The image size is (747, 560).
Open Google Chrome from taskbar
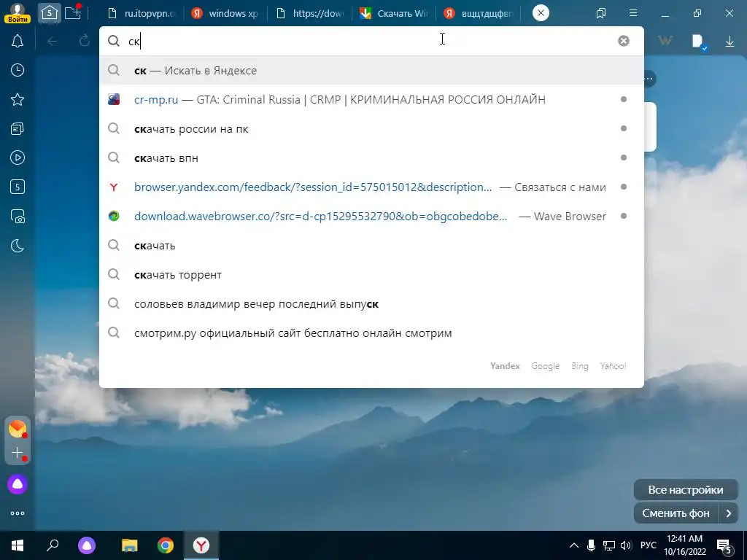[166, 545]
